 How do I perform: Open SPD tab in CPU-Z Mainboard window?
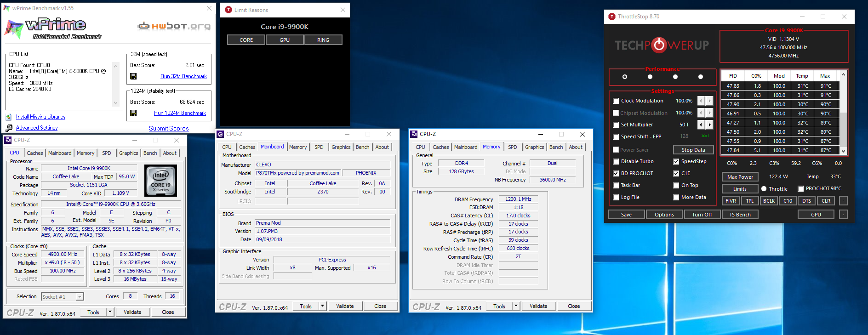319,147
